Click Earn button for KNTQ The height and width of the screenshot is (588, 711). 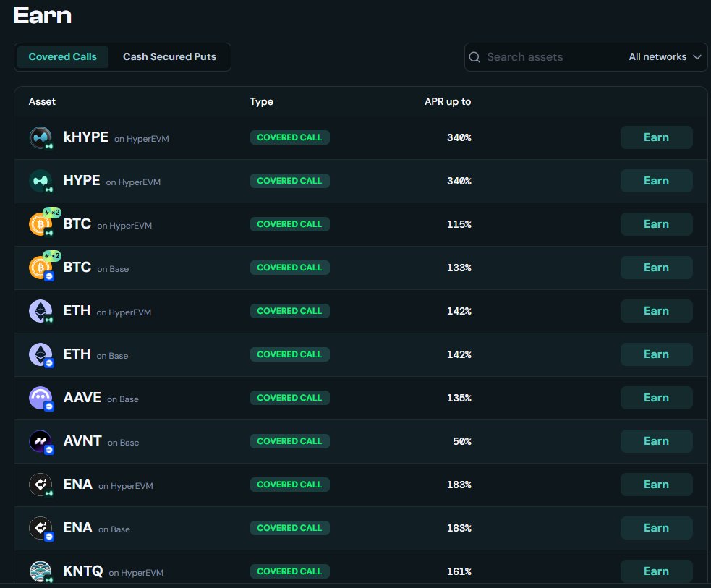click(x=656, y=571)
